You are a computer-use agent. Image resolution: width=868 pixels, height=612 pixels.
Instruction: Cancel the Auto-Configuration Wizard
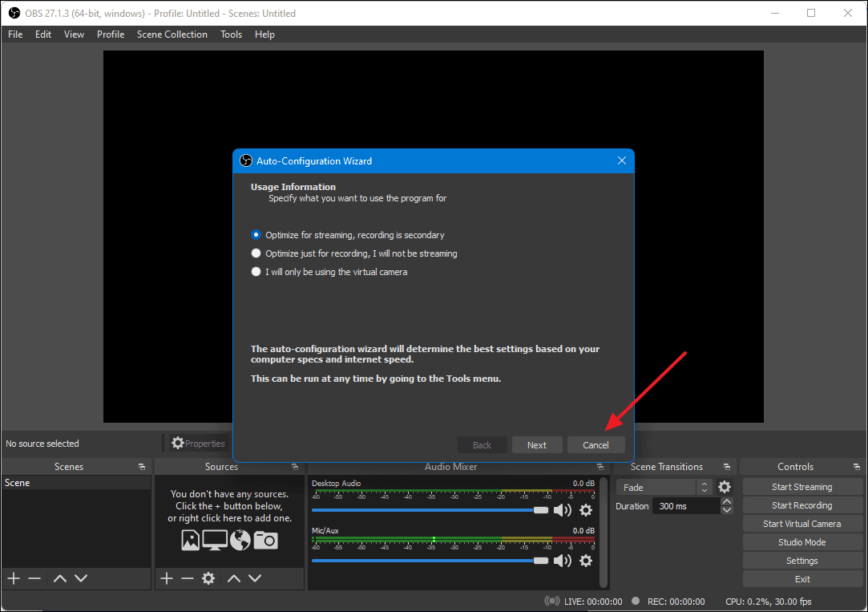pyautogui.click(x=595, y=444)
